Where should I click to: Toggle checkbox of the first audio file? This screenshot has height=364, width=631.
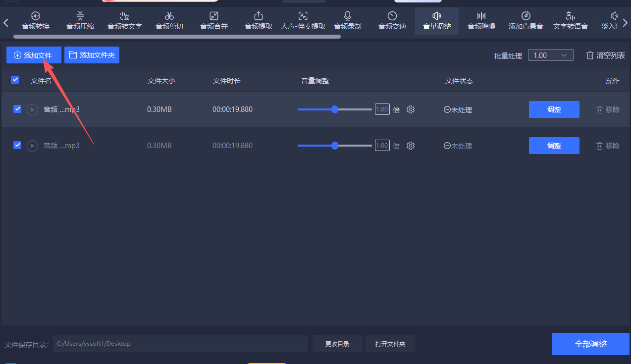pos(17,109)
